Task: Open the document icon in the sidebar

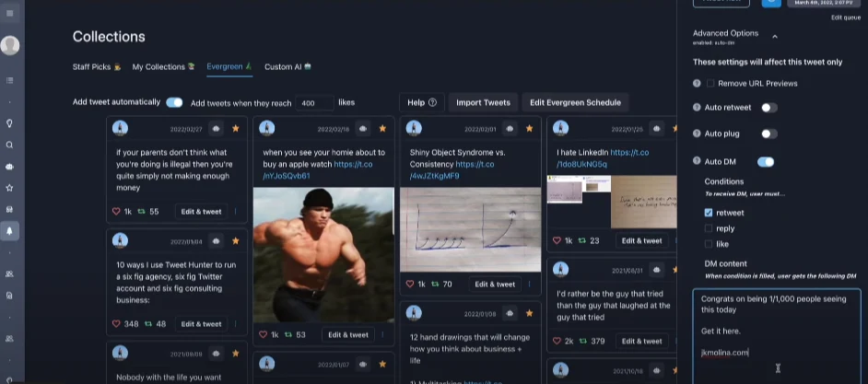Action: click(9, 296)
